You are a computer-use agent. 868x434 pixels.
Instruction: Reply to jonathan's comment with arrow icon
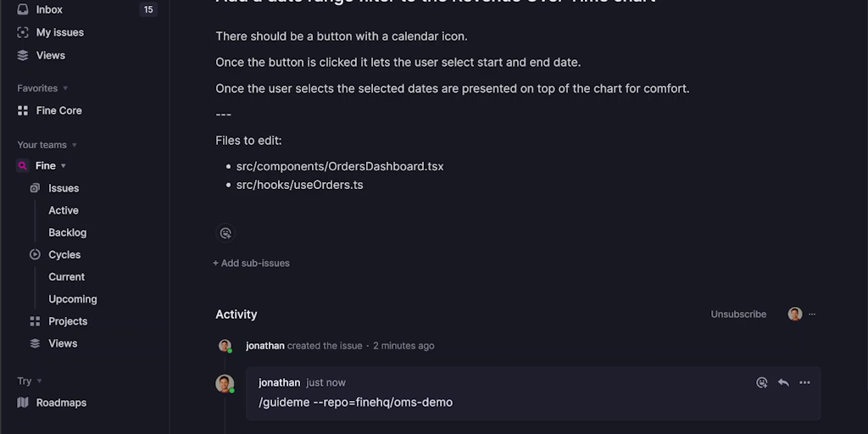[x=783, y=382]
